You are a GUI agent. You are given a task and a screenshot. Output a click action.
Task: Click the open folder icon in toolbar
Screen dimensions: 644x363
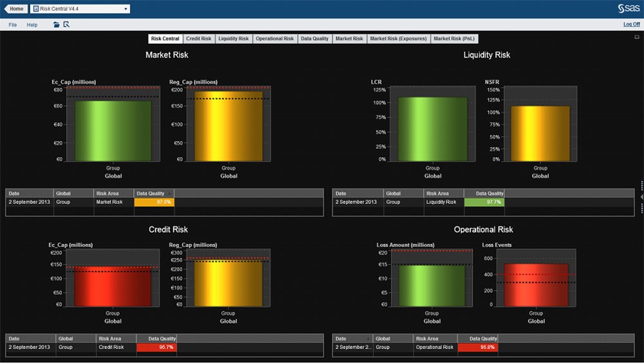pos(57,25)
